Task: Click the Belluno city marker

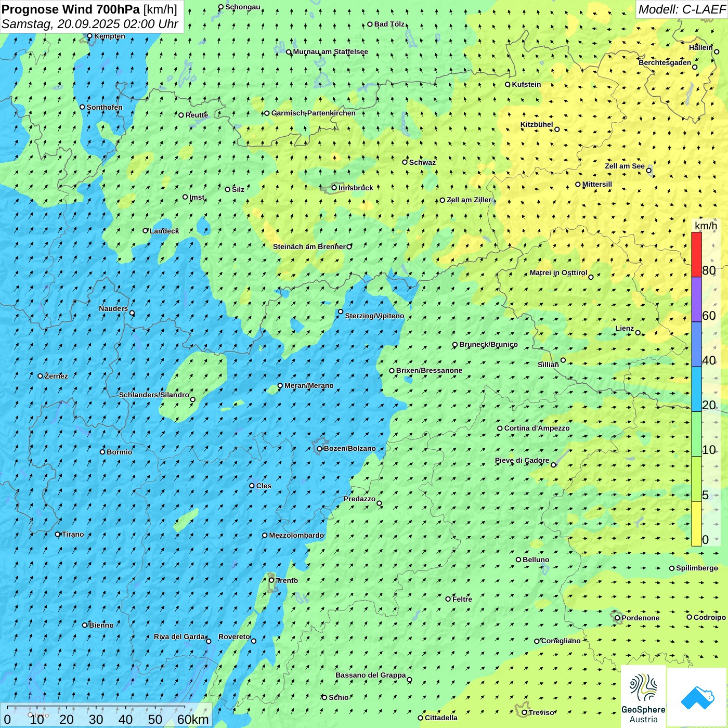Action: pyautogui.click(x=518, y=560)
